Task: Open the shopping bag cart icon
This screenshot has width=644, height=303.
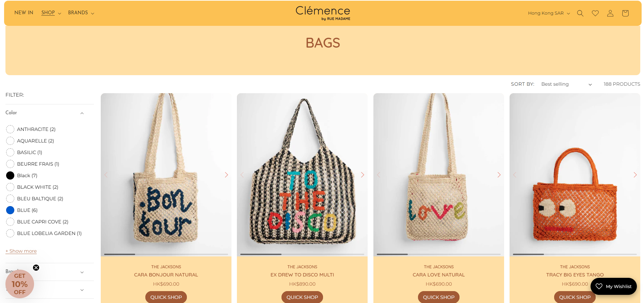Action: pos(625,13)
